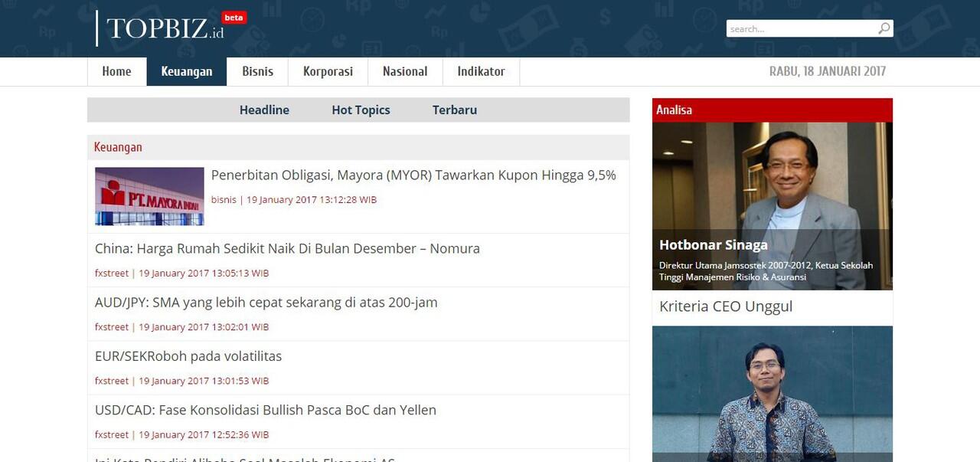This screenshot has height=462, width=980.
Task: Open the China Harga Rumah Nomura article
Action: pos(287,248)
